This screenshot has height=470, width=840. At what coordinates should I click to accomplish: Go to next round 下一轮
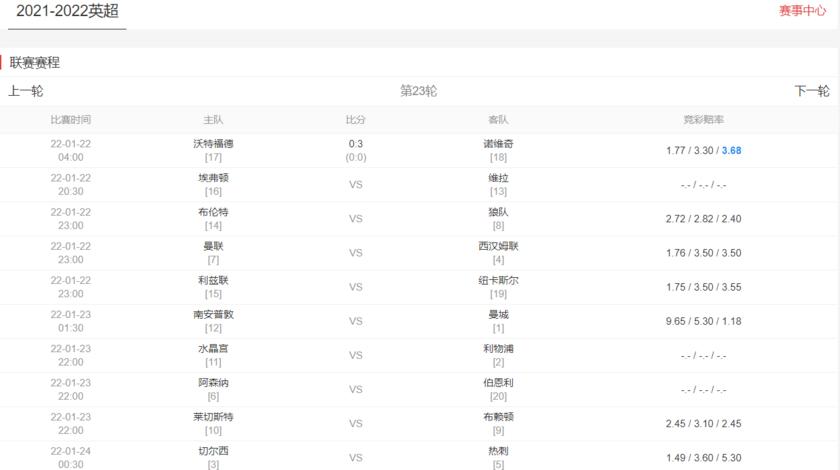(x=811, y=91)
